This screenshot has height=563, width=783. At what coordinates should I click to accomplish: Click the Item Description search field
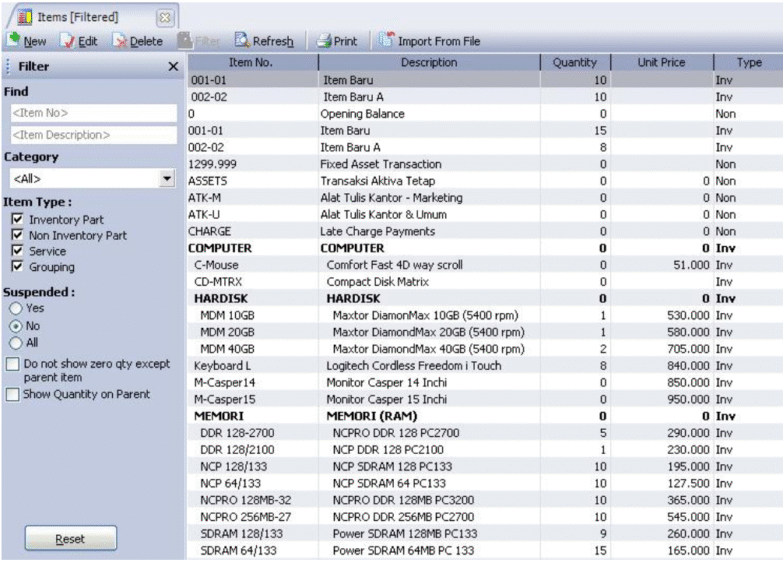click(91, 134)
